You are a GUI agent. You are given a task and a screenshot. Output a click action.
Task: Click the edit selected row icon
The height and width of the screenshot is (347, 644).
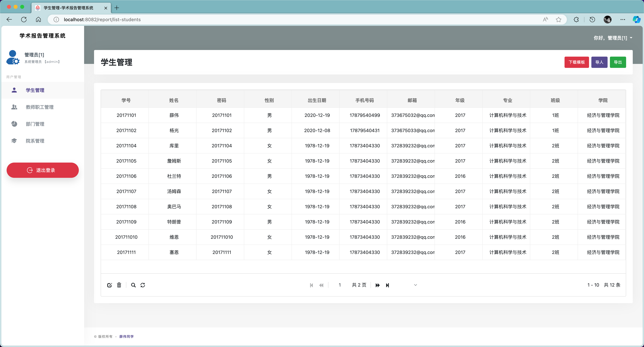[x=109, y=285]
